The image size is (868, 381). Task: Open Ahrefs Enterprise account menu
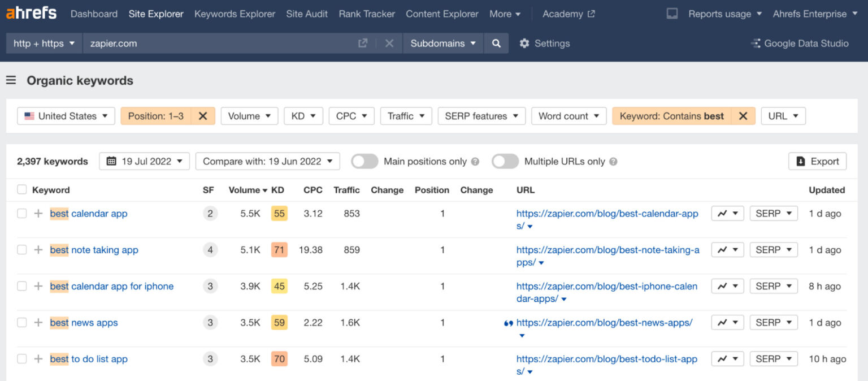click(x=815, y=14)
